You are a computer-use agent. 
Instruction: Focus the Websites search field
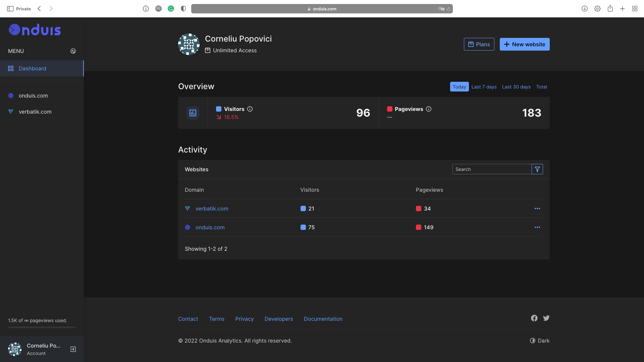coord(492,169)
